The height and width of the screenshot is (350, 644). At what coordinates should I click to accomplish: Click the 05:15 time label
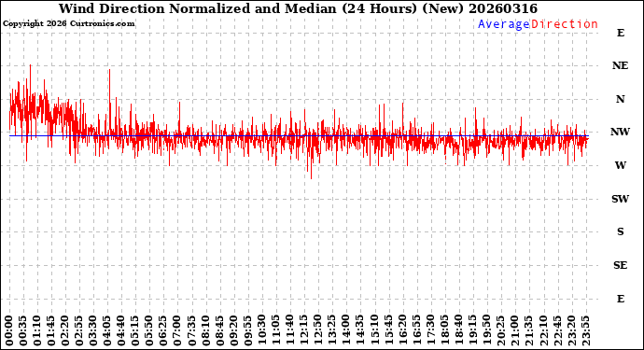tap(136, 330)
